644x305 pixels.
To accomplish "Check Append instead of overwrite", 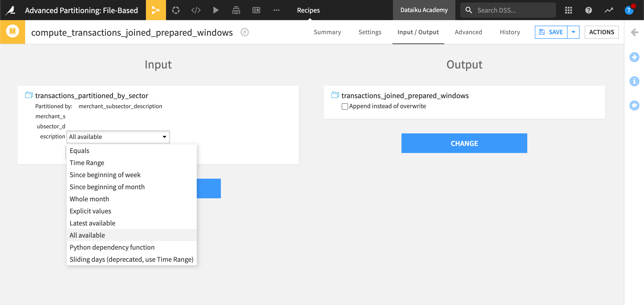I will pyautogui.click(x=344, y=106).
